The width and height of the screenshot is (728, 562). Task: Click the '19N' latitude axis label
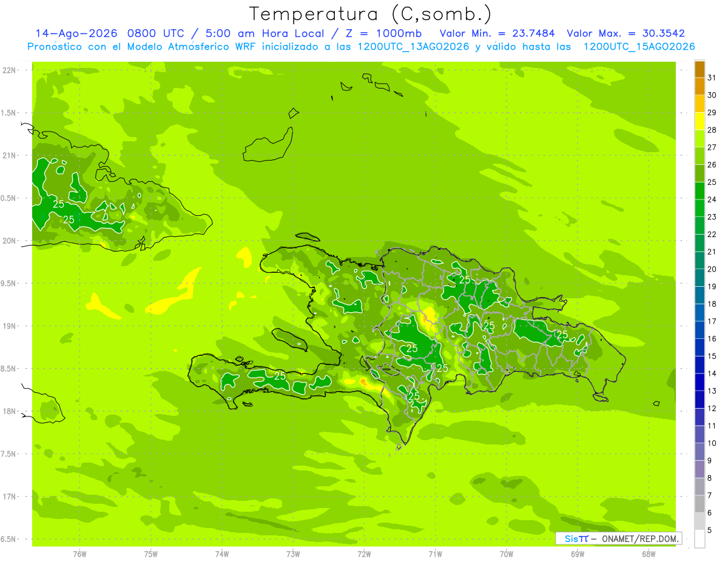(9, 326)
